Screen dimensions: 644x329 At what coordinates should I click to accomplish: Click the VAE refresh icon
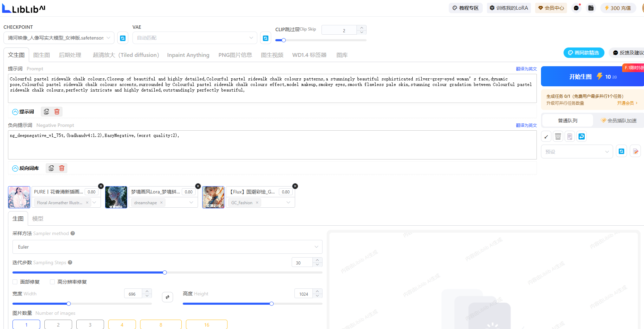(266, 38)
